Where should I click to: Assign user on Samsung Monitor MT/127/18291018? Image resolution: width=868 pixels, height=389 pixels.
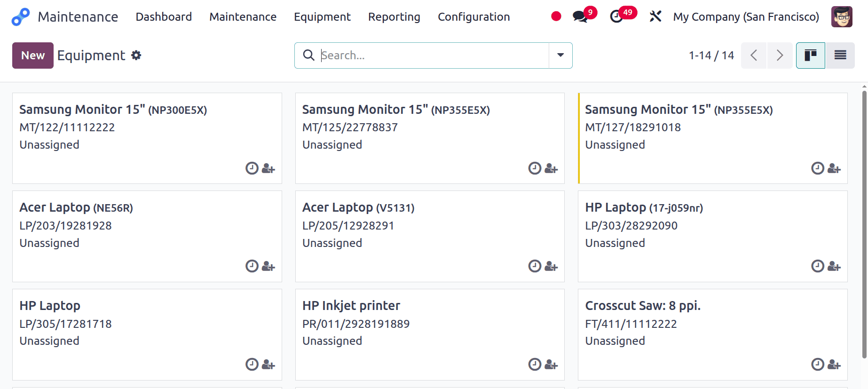[x=834, y=168]
